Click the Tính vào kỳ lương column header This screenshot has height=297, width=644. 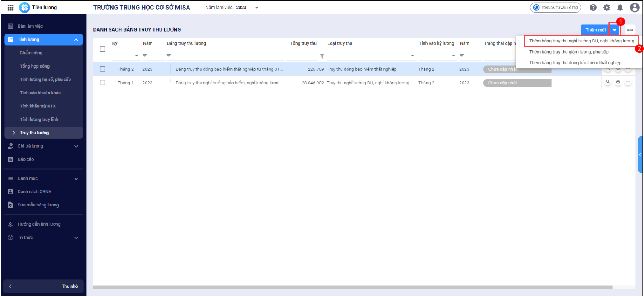coord(436,43)
